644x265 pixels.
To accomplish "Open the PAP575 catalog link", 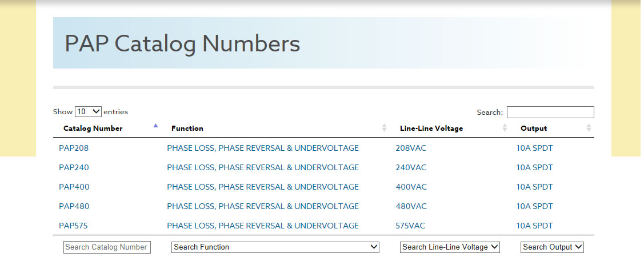I will pyautogui.click(x=73, y=226).
